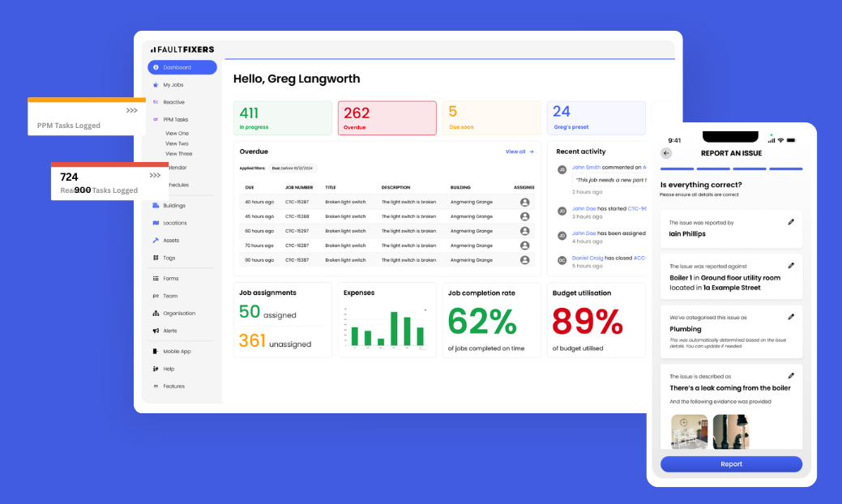This screenshot has width=842, height=504.
Task: Select job number CTC-15288 cell
Action: (297, 217)
